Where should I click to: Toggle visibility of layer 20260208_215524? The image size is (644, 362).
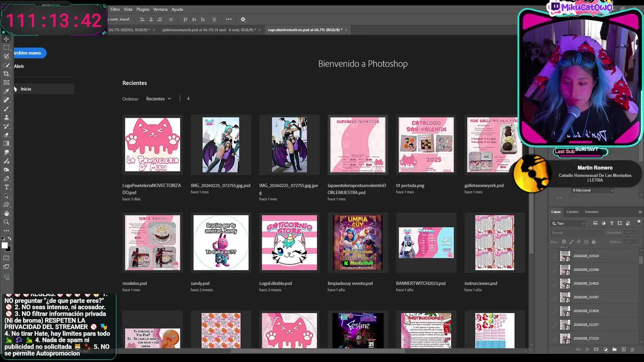pos(554,256)
